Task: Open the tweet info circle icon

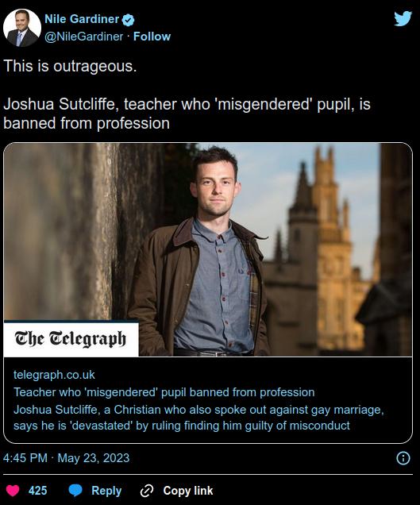Action: point(403,458)
